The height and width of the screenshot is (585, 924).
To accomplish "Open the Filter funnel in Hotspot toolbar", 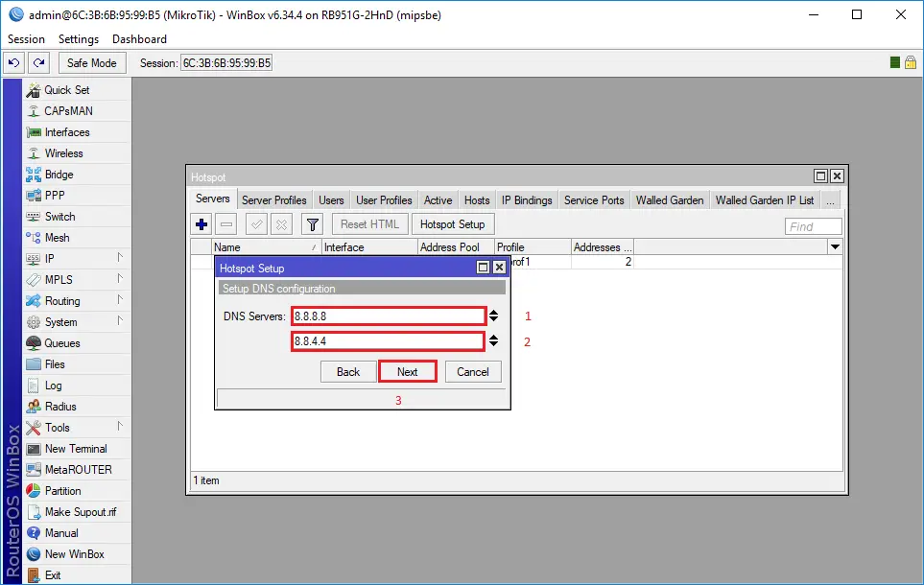I will tap(313, 224).
